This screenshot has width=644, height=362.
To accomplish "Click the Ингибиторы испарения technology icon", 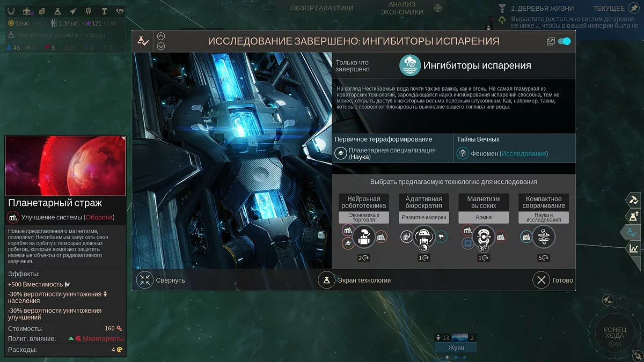I will [x=410, y=65].
